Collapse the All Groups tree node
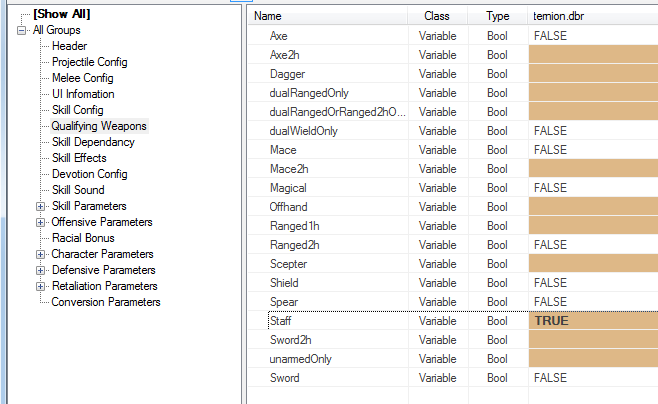Viewport: 658px width, 404px height. [x=21, y=30]
